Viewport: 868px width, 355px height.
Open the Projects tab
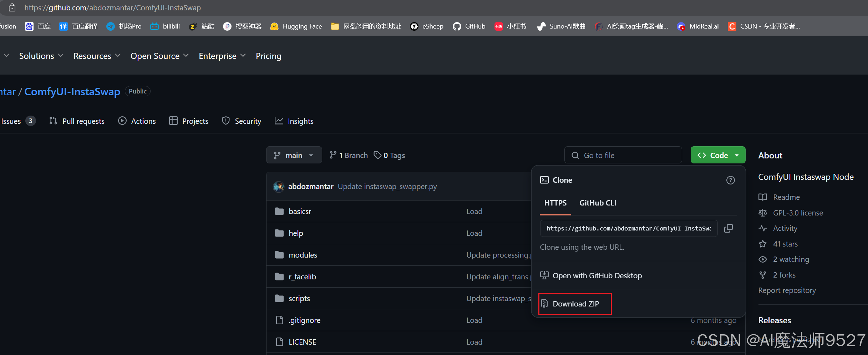click(x=189, y=121)
